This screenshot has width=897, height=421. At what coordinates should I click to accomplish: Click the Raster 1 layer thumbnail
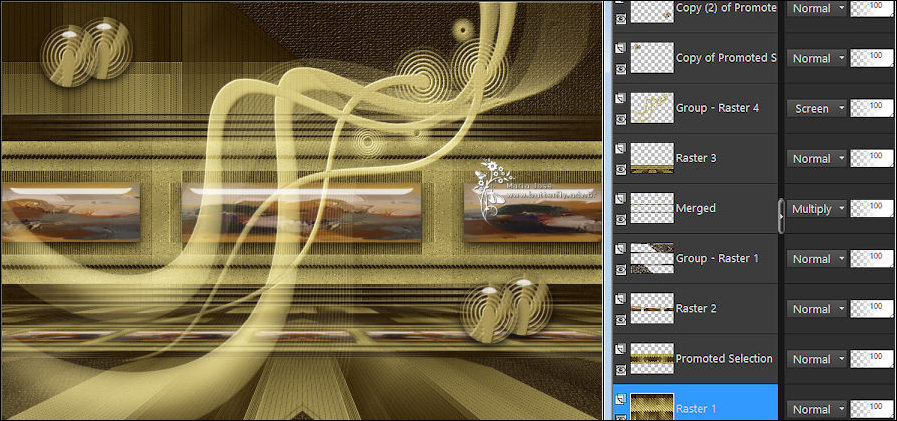pyautogui.click(x=650, y=407)
